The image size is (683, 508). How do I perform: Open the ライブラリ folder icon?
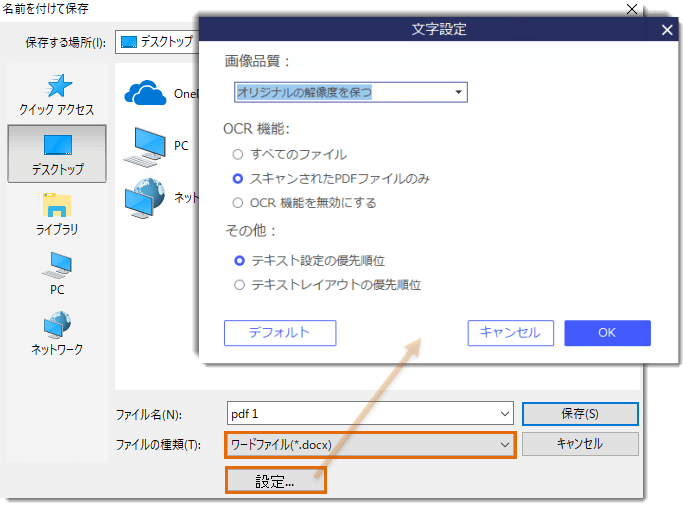click(x=57, y=207)
